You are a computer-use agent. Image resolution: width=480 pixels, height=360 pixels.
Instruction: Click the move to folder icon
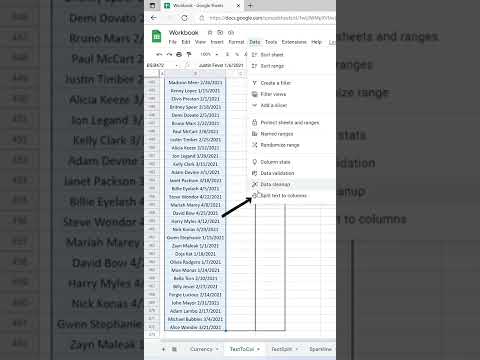click(220, 32)
